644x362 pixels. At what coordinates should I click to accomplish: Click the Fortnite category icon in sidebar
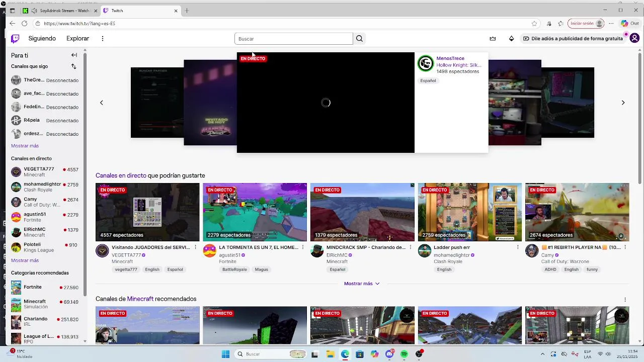click(x=16, y=288)
